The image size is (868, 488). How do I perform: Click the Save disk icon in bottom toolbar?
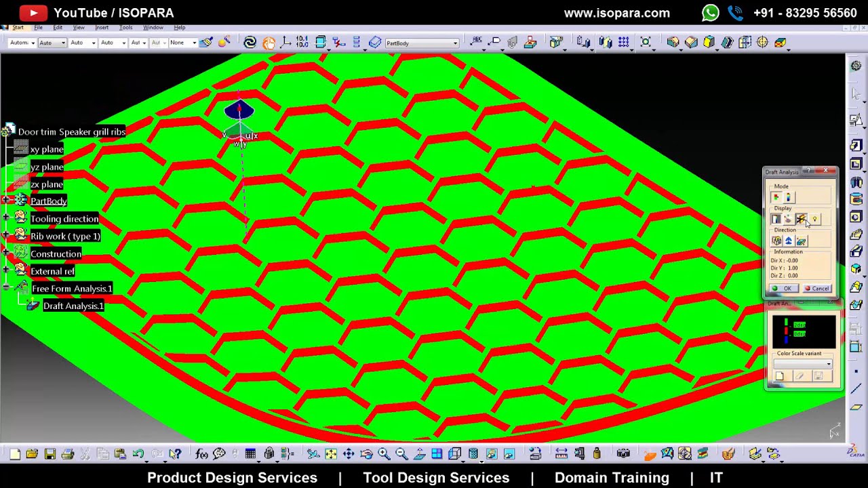click(50, 454)
